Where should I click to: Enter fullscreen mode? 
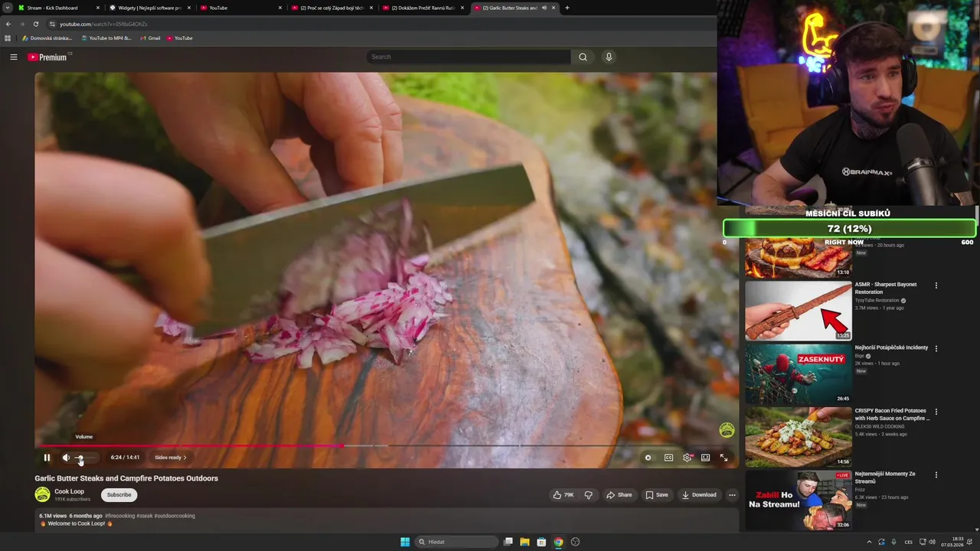point(724,458)
